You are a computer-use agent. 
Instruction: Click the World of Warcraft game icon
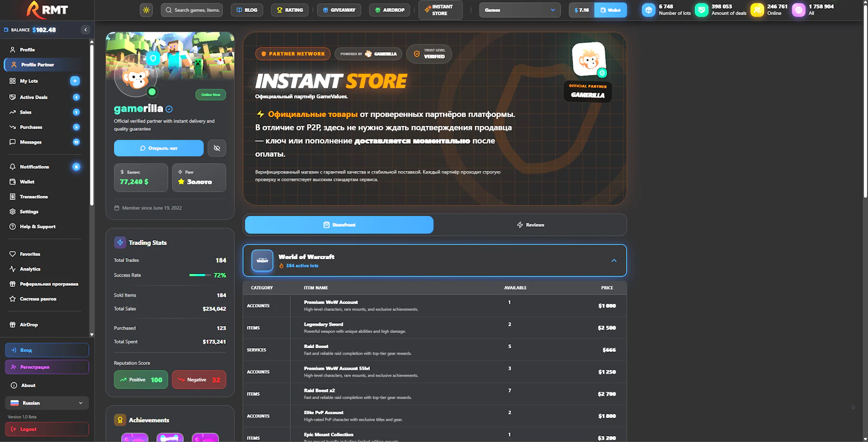(x=263, y=261)
